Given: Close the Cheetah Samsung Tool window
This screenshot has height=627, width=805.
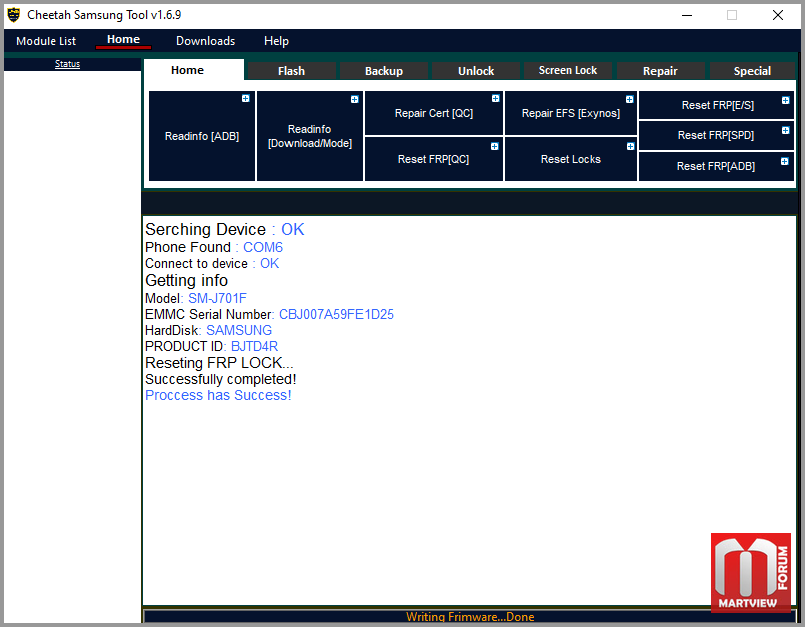Looking at the screenshot, I should click(778, 15).
